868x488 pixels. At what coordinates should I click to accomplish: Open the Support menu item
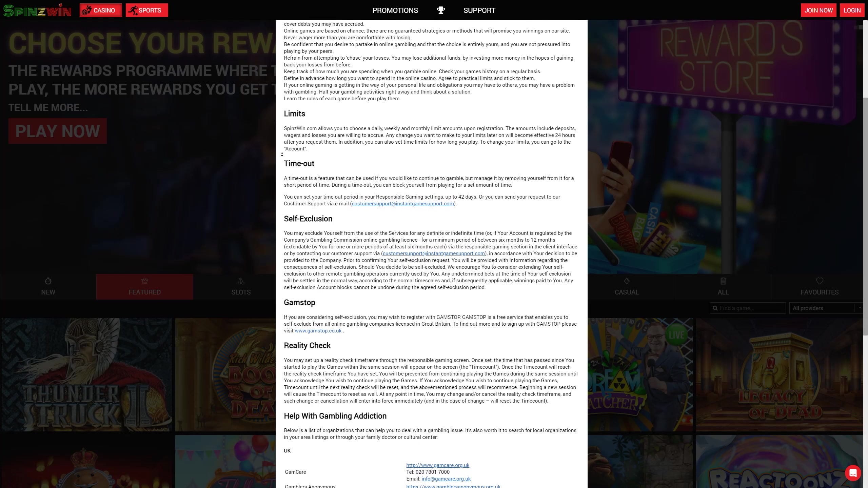pyautogui.click(x=479, y=10)
